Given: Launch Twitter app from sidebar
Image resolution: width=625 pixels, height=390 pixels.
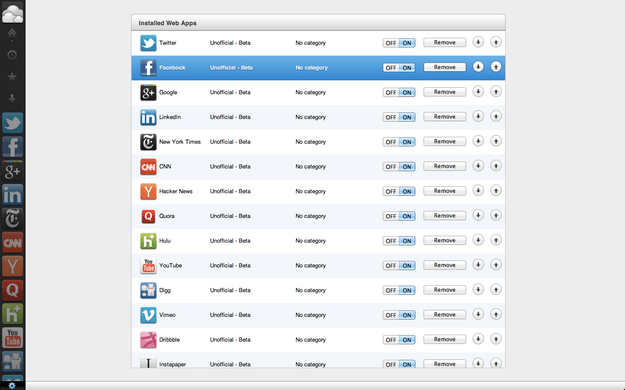Looking at the screenshot, I should 12,123.
